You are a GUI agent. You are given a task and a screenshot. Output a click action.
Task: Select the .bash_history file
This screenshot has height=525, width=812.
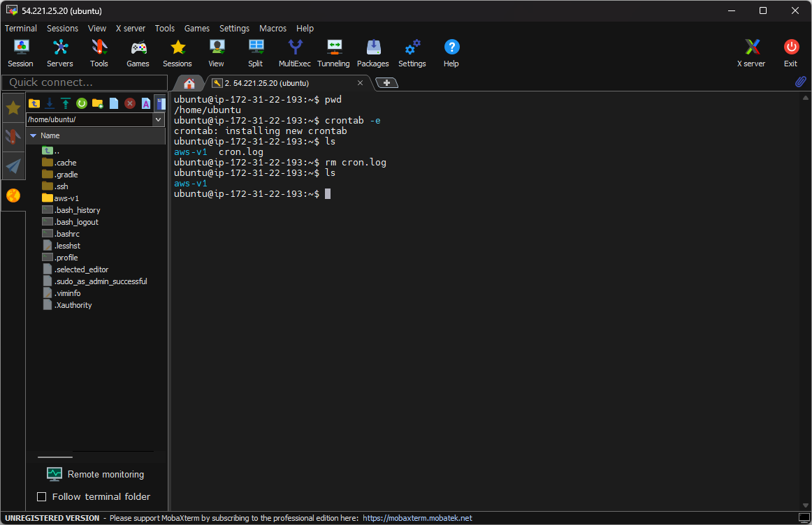click(x=71, y=210)
